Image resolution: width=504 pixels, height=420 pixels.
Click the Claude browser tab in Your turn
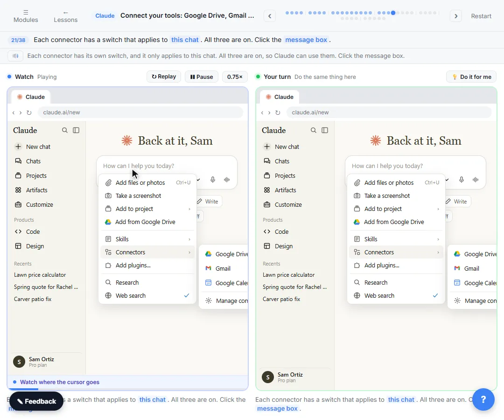click(280, 97)
